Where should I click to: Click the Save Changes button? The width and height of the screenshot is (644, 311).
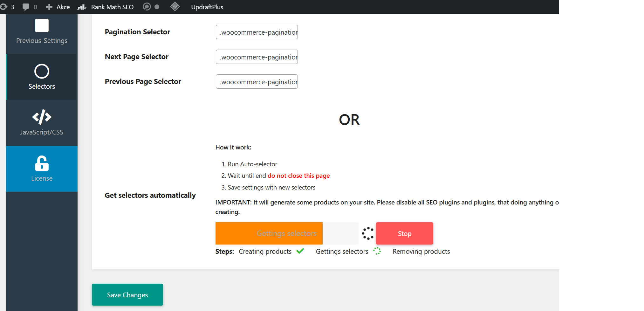pos(127,295)
